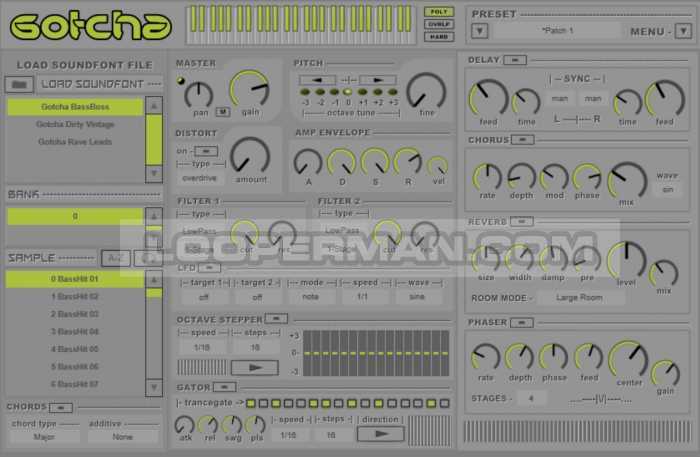Click the reverb level knob
Image resolution: width=700 pixels, height=457 pixels.
point(626,261)
